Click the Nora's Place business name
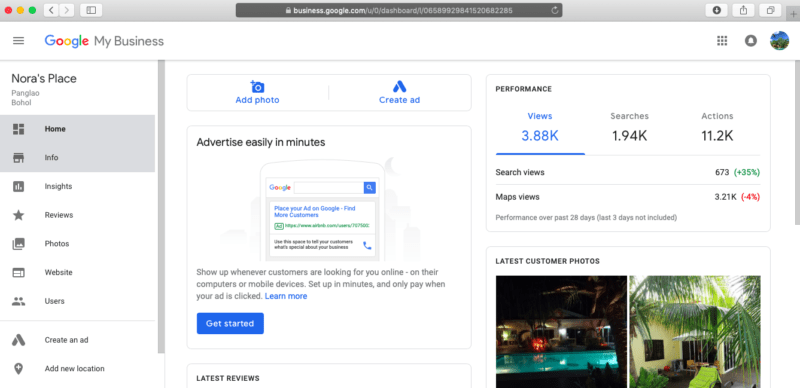 pos(44,79)
